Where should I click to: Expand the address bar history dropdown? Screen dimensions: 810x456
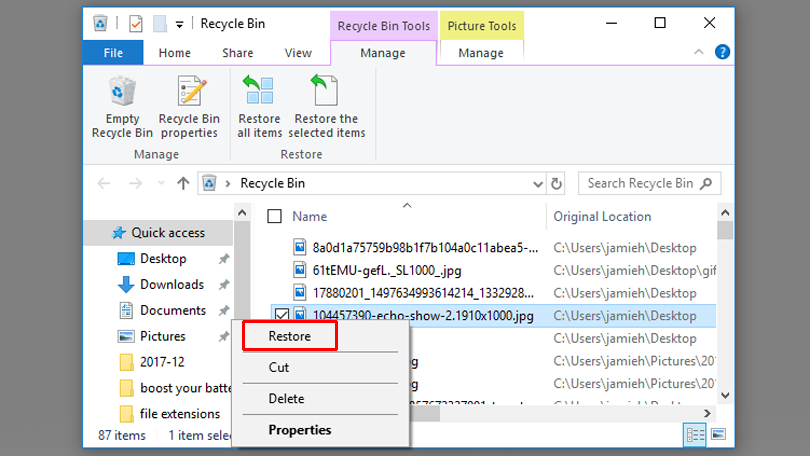pos(532,183)
